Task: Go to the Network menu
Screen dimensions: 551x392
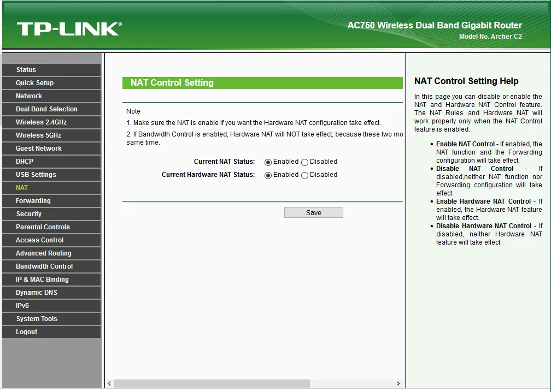Action: (x=51, y=96)
